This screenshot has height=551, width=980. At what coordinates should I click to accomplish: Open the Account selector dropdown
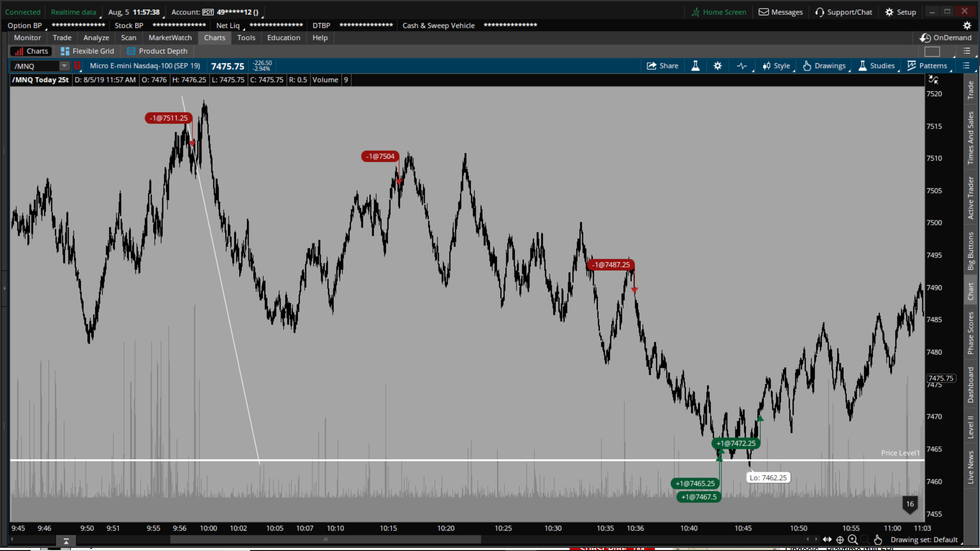pyautogui.click(x=216, y=12)
